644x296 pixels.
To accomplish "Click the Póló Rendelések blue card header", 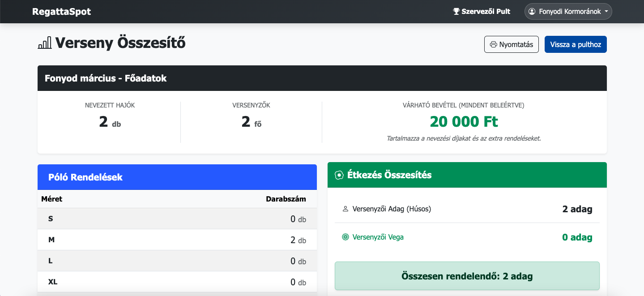I will (177, 177).
